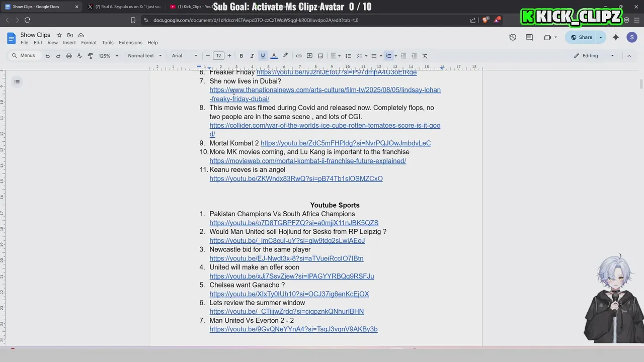Image resolution: width=644 pixels, height=362 pixels.
Task: Start a video call with Meet icon
Action: pyautogui.click(x=547, y=37)
